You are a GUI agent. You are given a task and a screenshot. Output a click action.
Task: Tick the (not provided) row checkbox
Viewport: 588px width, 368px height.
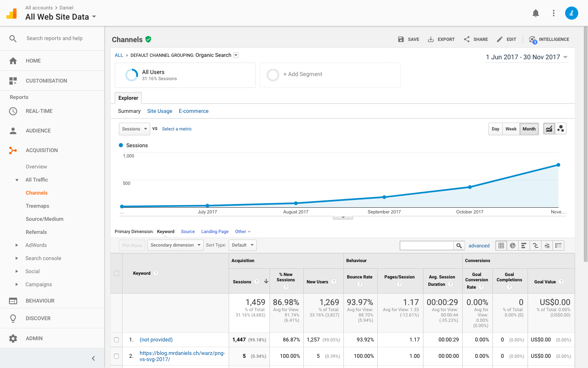tap(117, 340)
